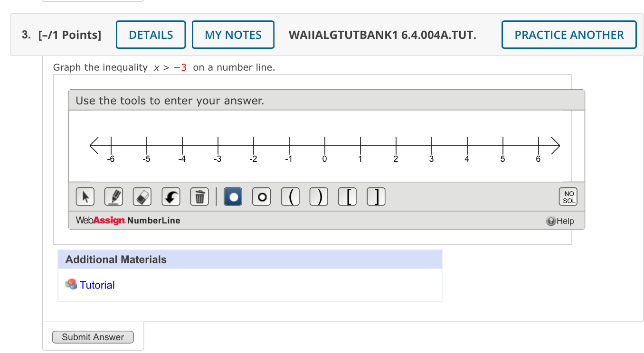Submit Answer for question 3
The height and width of the screenshot is (353, 644).
[x=93, y=337]
